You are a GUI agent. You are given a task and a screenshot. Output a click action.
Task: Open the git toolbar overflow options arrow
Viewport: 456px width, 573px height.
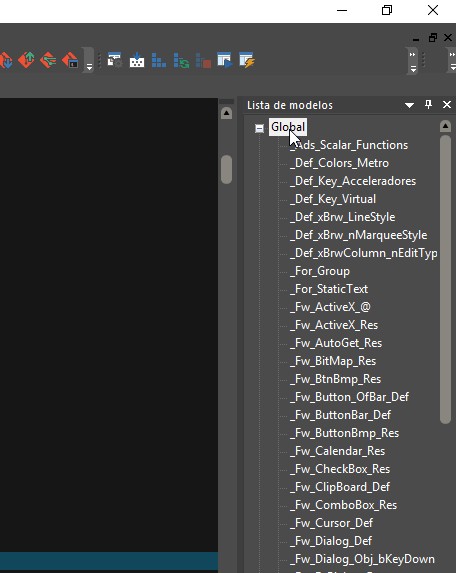click(x=89, y=66)
